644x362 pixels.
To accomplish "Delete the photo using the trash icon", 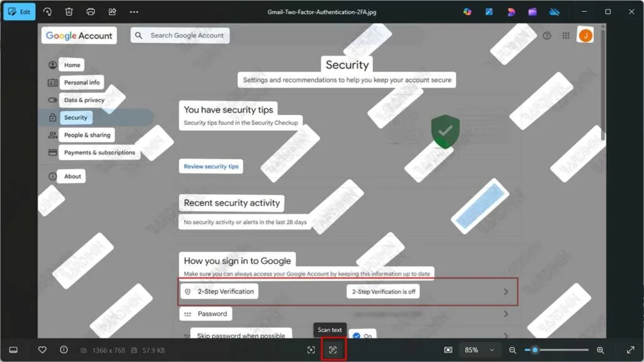I will pyautogui.click(x=69, y=12).
